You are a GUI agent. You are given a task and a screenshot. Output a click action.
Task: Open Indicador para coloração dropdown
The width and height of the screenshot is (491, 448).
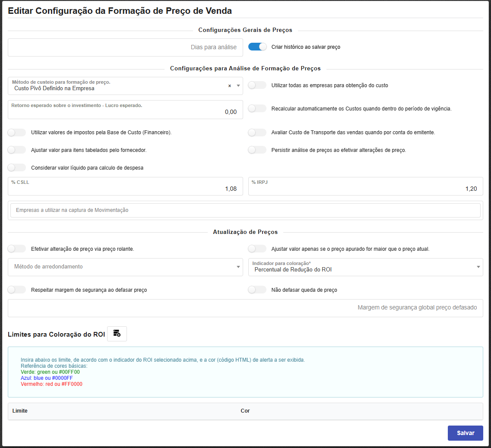coord(365,267)
